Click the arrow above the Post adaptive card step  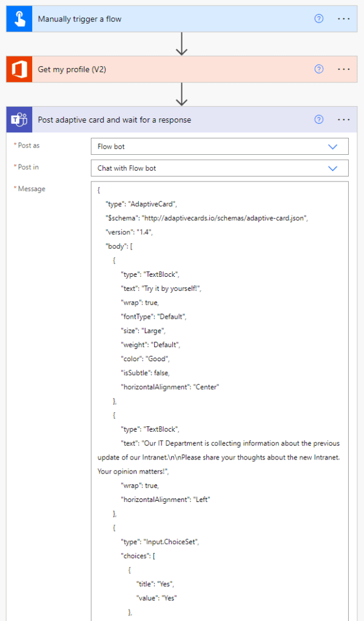click(181, 95)
